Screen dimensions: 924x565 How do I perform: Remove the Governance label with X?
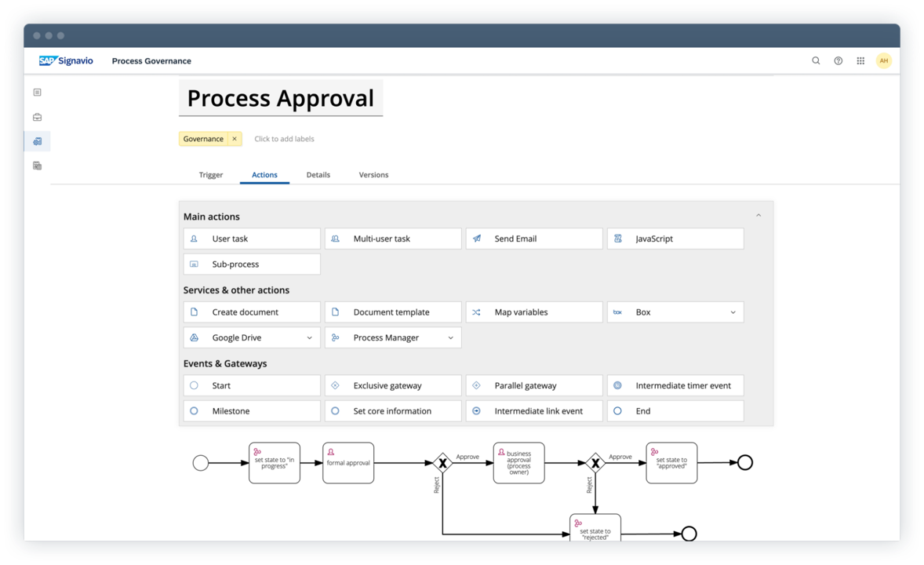click(234, 139)
